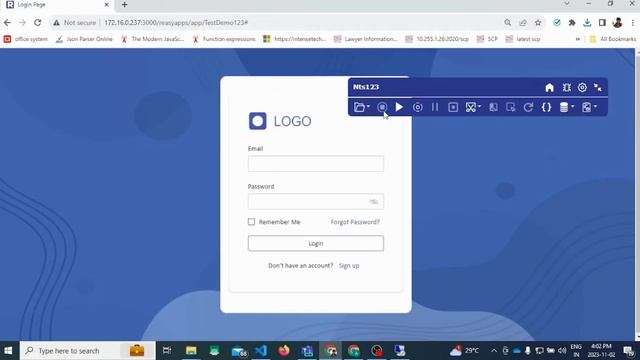Play the test script
The height and width of the screenshot is (360, 640).
point(399,107)
